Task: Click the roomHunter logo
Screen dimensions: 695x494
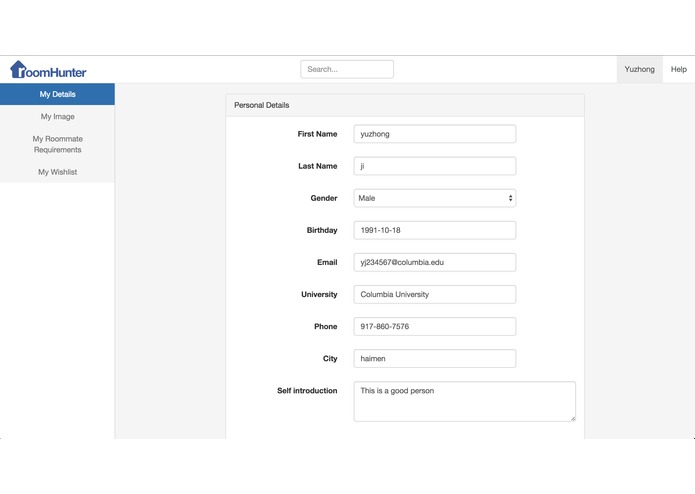Action: (48, 70)
